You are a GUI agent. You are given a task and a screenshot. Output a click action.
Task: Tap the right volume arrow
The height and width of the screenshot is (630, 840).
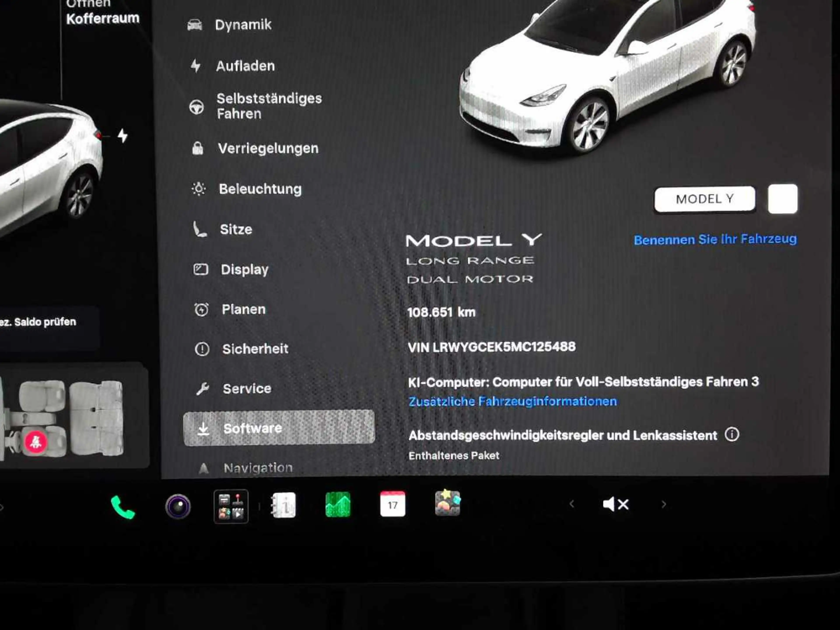(664, 504)
